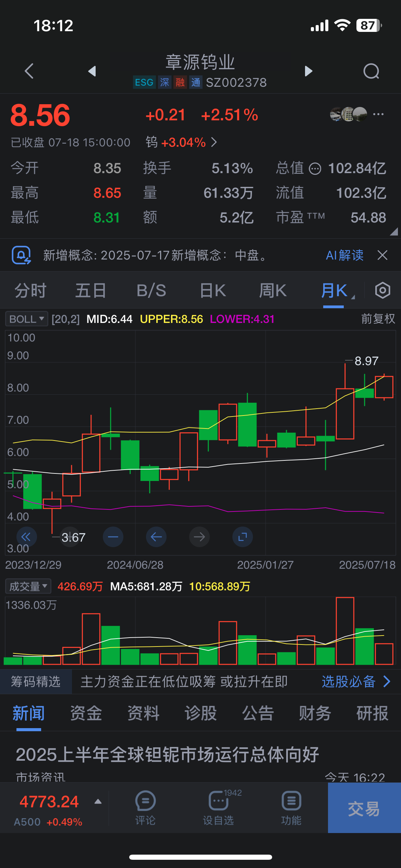The height and width of the screenshot is (868, 401).
Task: Select the 研报 tab
Action: (x=372, y=713)
